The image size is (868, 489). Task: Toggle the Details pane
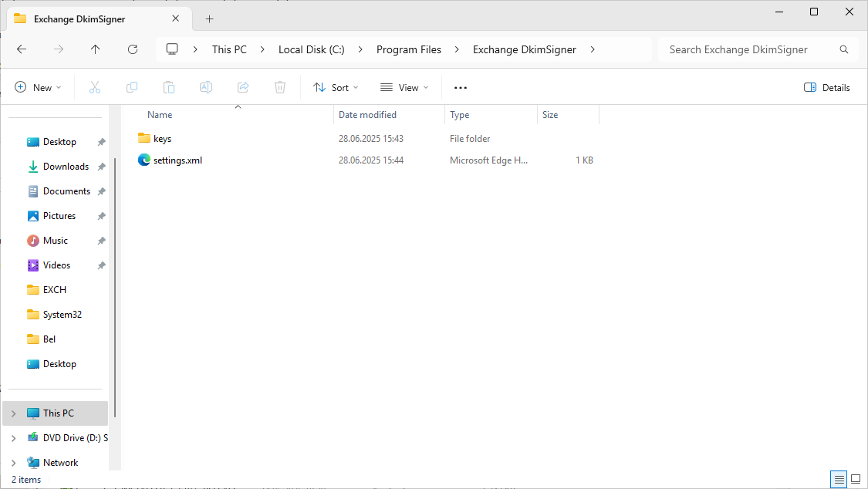[826, 87]
